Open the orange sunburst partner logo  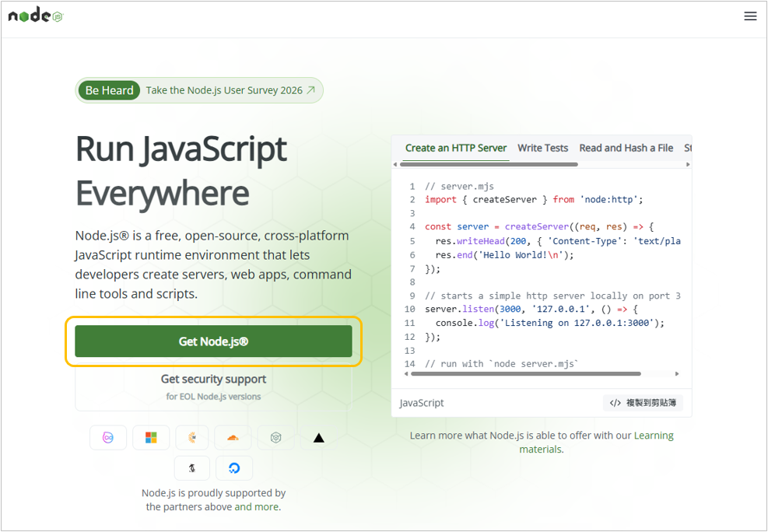(192, 438)
